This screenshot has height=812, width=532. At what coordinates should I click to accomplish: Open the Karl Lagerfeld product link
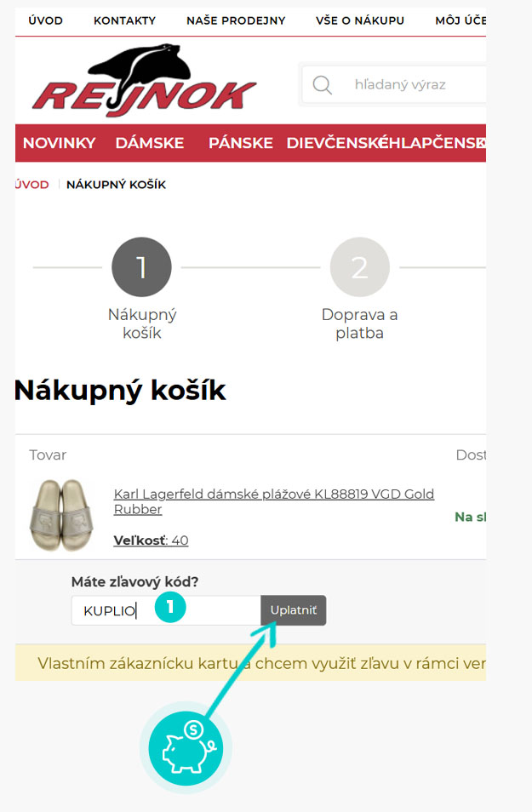(273, 501)
